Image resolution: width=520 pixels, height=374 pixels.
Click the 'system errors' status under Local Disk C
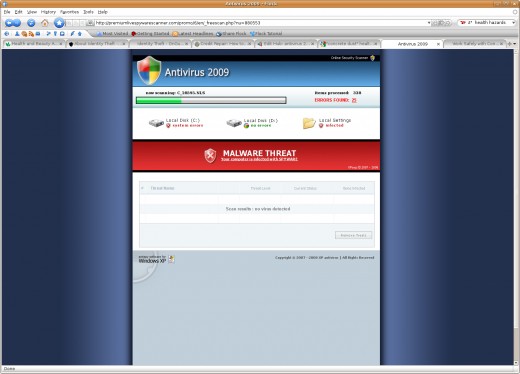(188, 126)
